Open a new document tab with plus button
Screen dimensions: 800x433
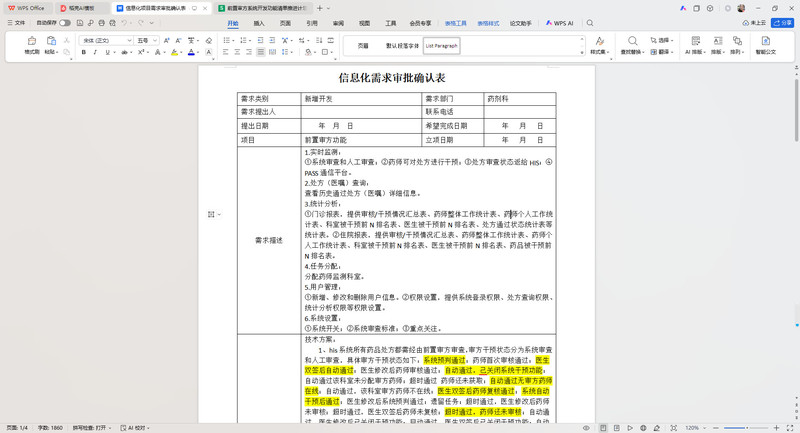coord(319,8)
